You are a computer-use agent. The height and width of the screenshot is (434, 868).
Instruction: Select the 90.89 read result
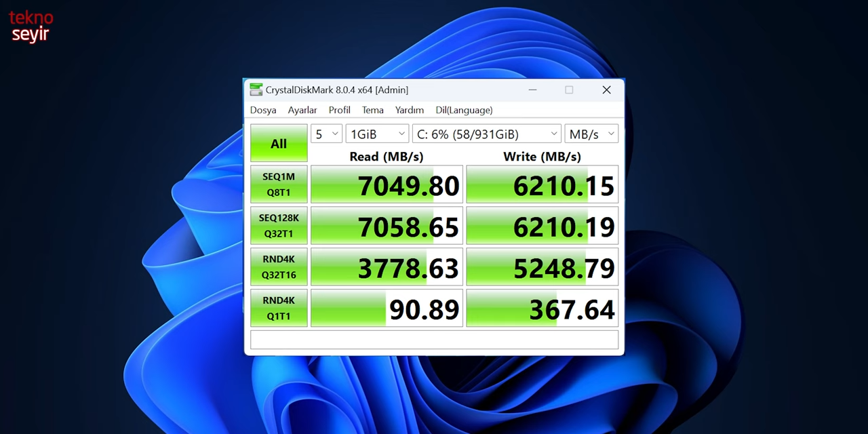click(387, 308)
